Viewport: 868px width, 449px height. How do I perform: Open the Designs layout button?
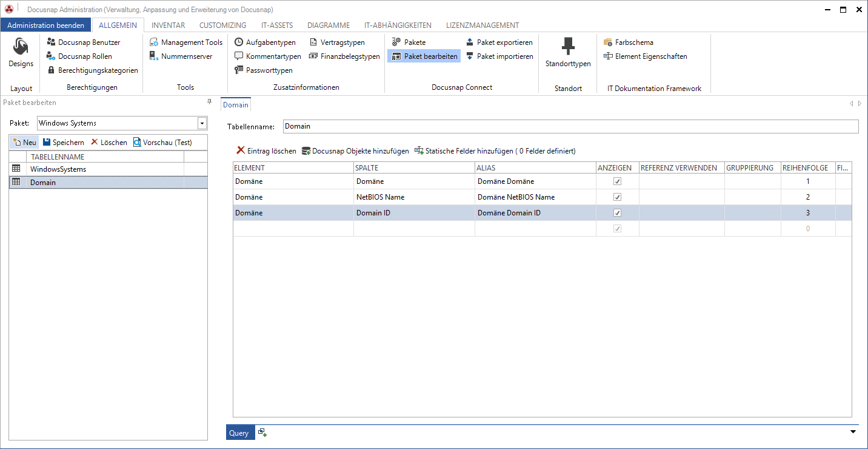click(x=21, y=53)
